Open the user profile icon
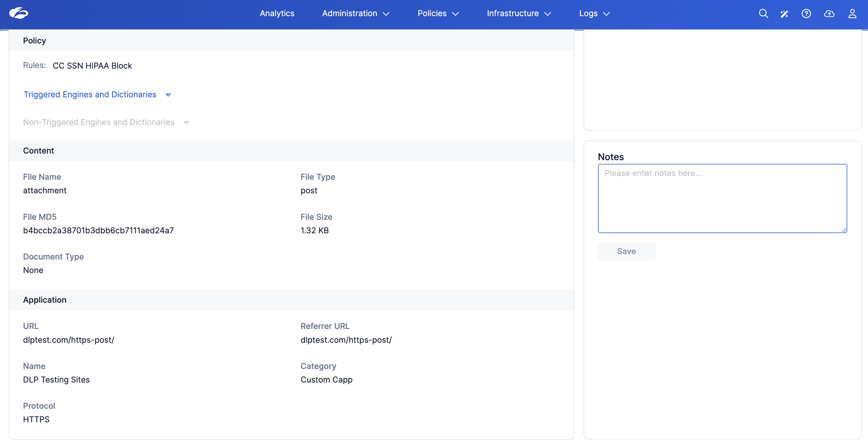Viewport: 868px width, 443px height. coord(852,14)
